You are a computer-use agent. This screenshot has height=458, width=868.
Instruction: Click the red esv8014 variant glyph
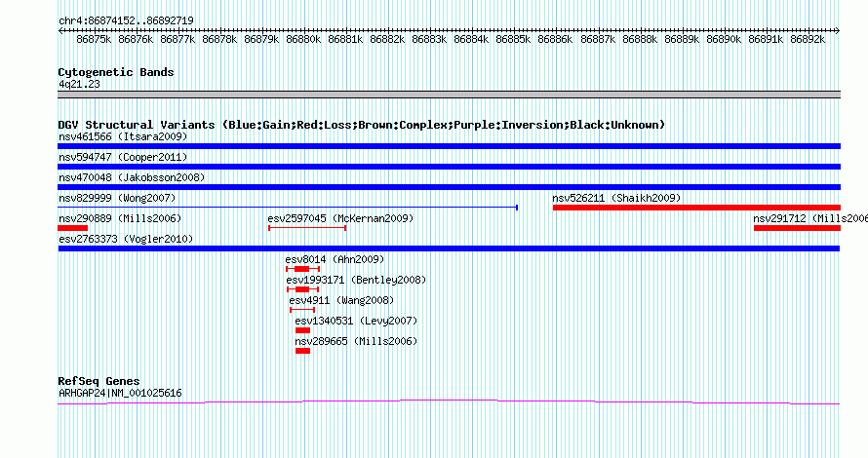pyautogui.click(x=302, y=269)
